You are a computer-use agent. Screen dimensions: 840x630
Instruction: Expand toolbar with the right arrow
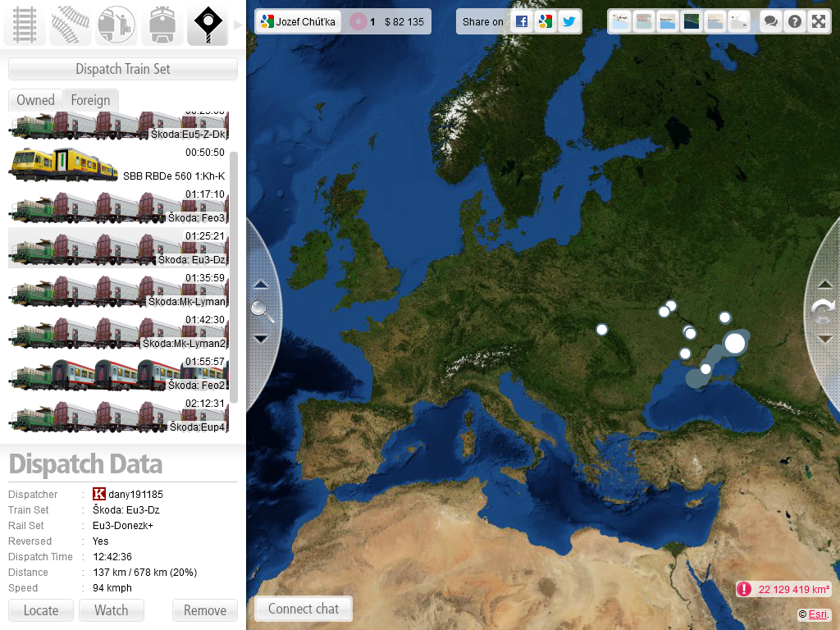239,25
